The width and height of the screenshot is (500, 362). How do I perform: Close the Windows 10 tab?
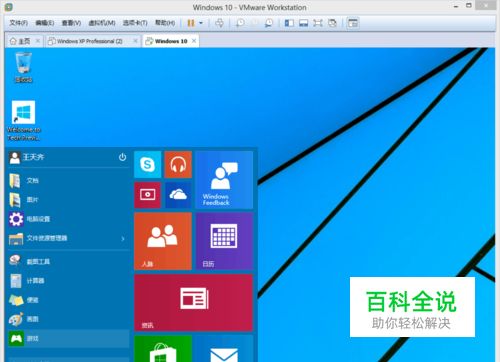(194, 41)
